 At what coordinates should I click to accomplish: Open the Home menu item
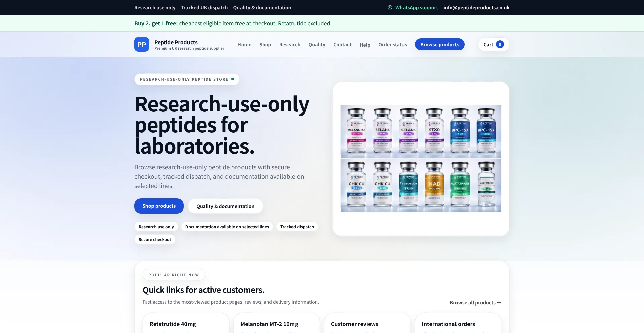[244, 44]
